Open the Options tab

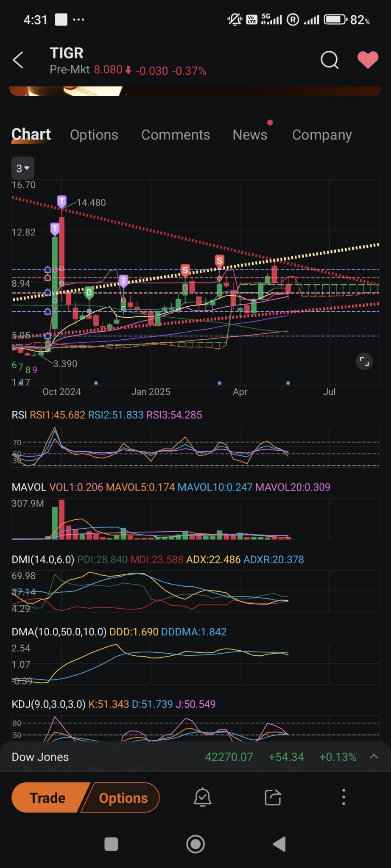click(94, 135)
